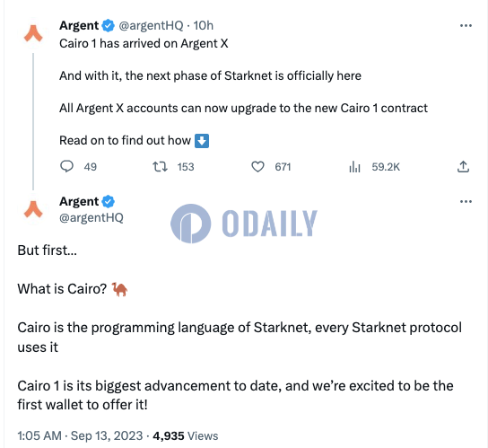
Task: Click the 671 likes count
Action: coord(283,167)
